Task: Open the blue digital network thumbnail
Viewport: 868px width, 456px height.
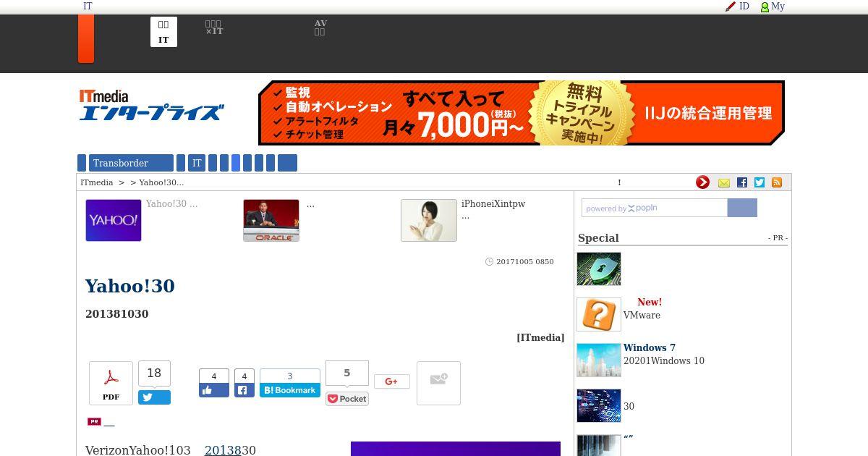Action: (599, 405)
